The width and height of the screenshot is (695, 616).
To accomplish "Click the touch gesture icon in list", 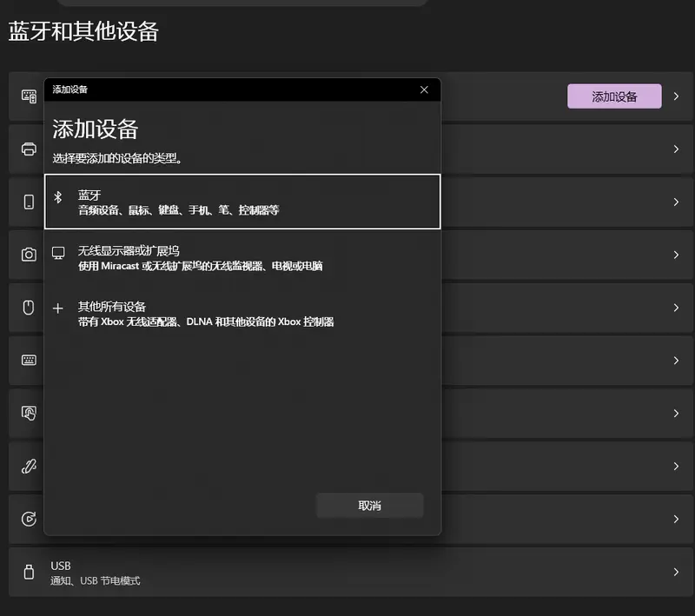I will tap(29, 413).
